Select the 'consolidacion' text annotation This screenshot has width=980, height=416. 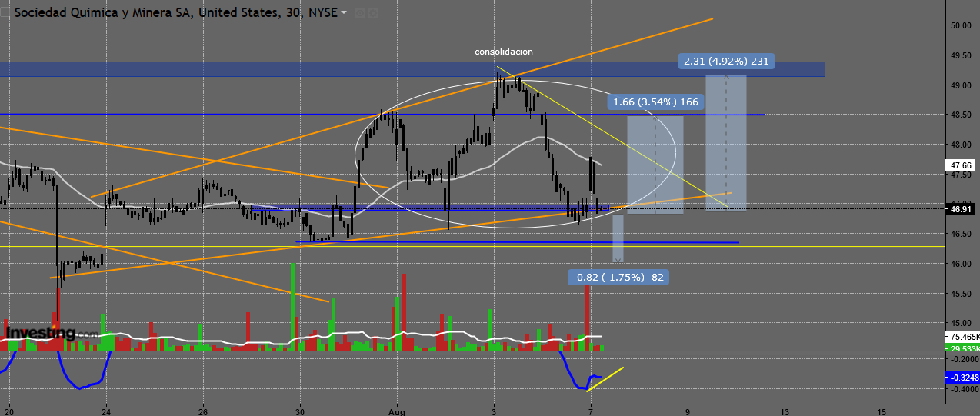(x=504, y=52)
